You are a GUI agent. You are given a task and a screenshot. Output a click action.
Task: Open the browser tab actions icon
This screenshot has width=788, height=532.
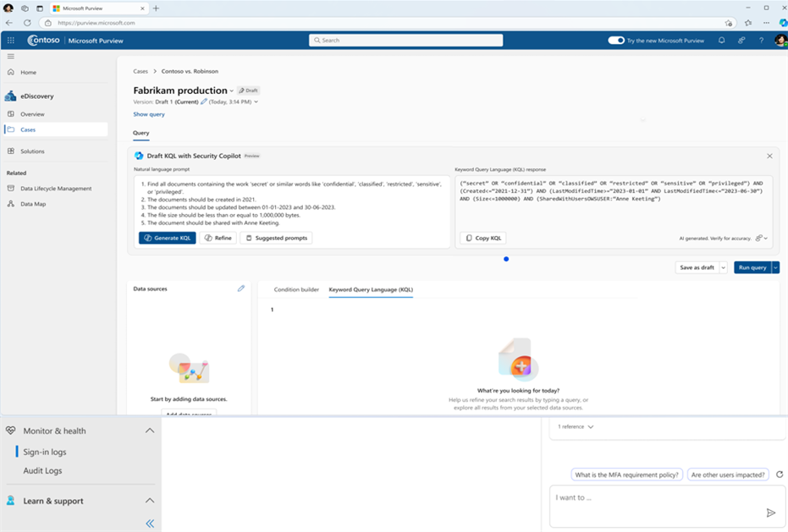tap(40, 8)
